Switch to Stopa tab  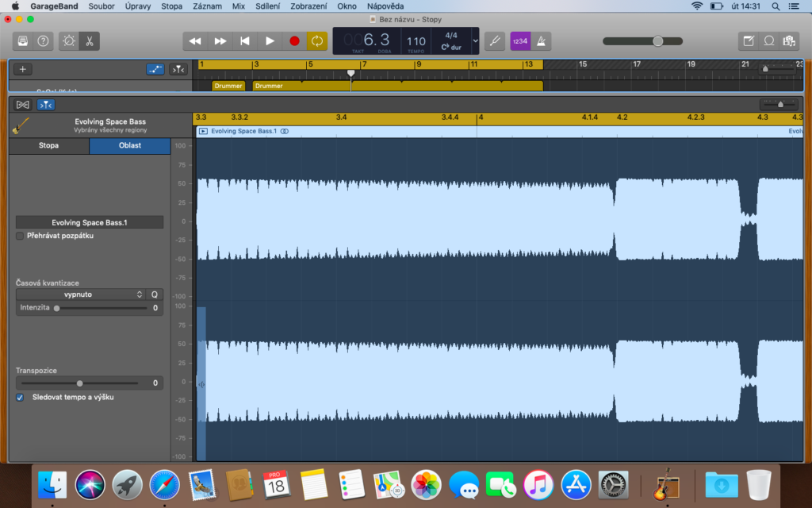pos(48,146)
